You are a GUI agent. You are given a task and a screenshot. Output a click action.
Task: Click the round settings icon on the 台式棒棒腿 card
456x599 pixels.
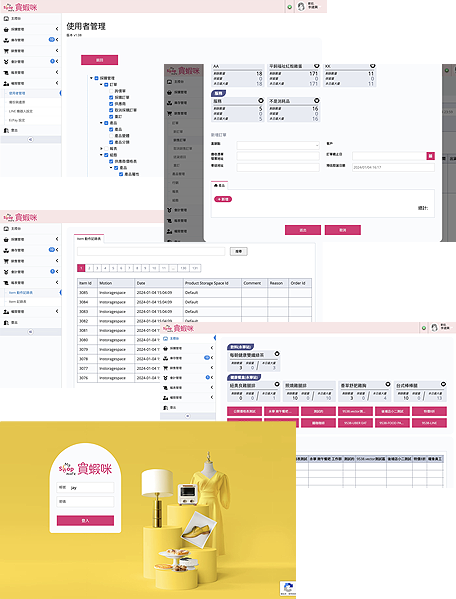443,384
